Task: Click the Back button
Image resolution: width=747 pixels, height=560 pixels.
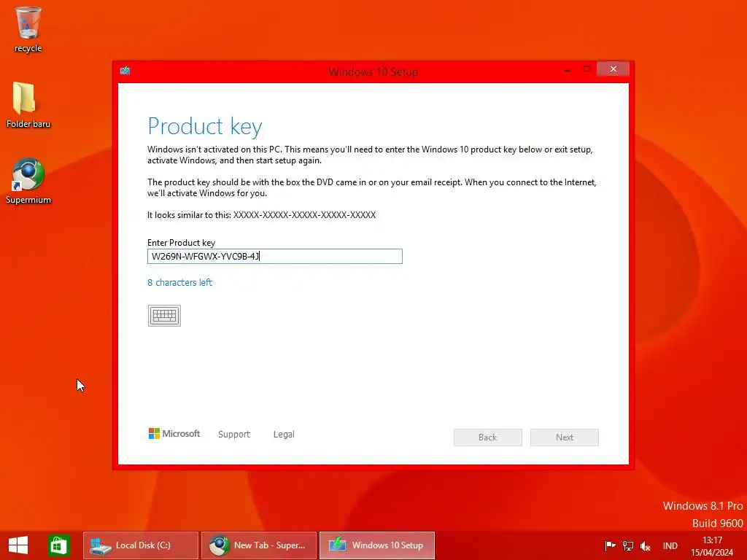Action: tap(488, 437)
